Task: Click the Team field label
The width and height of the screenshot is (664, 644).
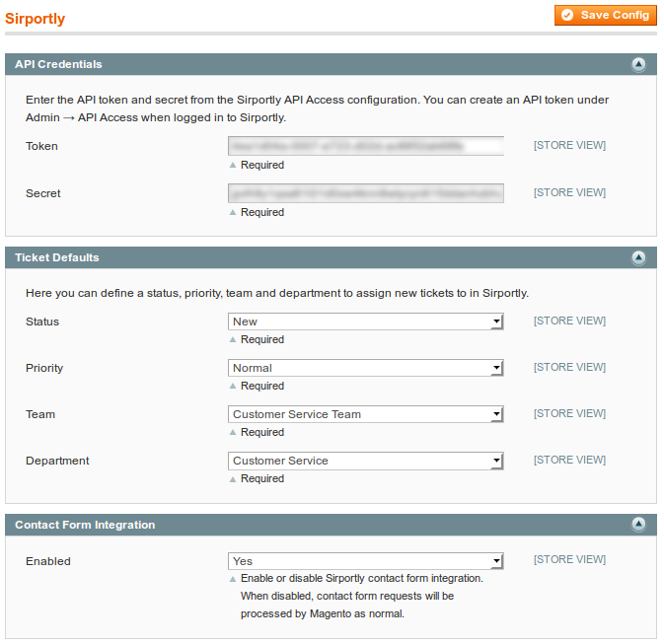Action: tap(40, 414)
